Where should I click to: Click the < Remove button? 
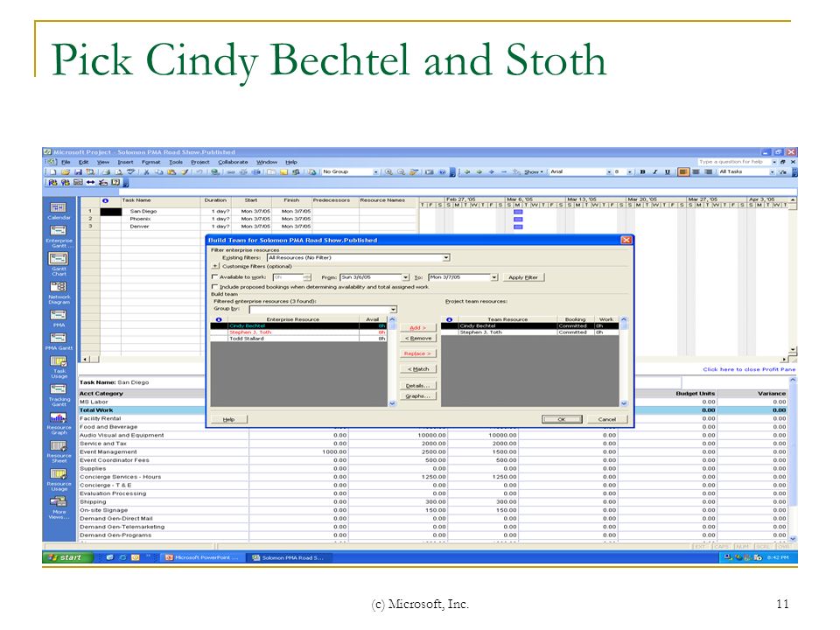[418, 338]
